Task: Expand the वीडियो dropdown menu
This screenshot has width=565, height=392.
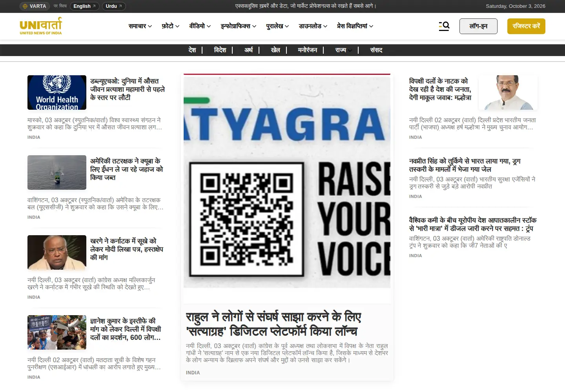Action: (200, 26)
